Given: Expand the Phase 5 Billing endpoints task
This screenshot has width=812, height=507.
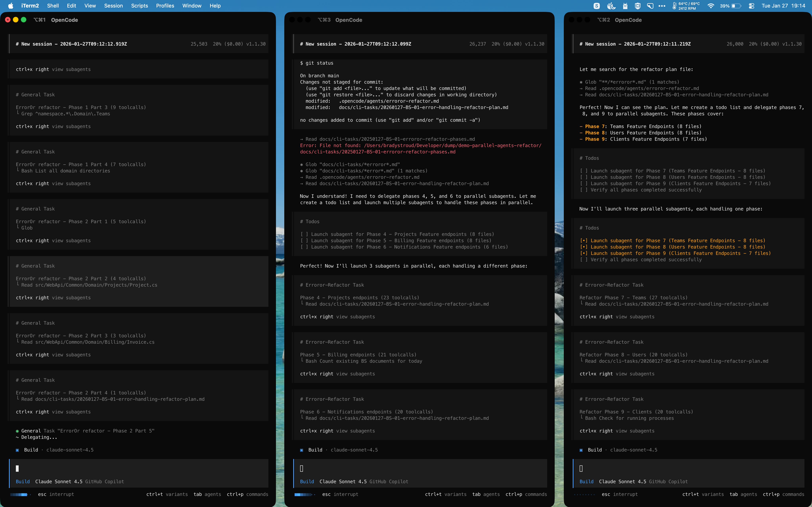Looking at the screenshot, I should [x=358, y=355].
